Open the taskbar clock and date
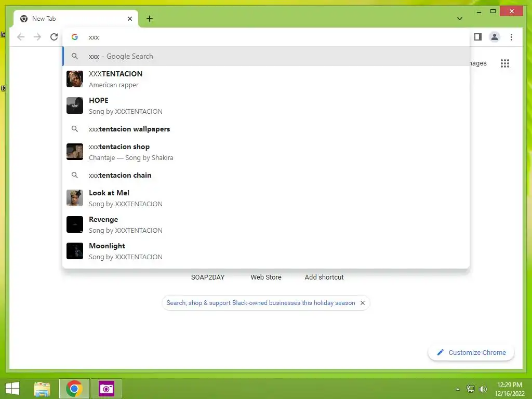Image resolution: width=532 pixels, height=399 pixels. click(509, 389)
